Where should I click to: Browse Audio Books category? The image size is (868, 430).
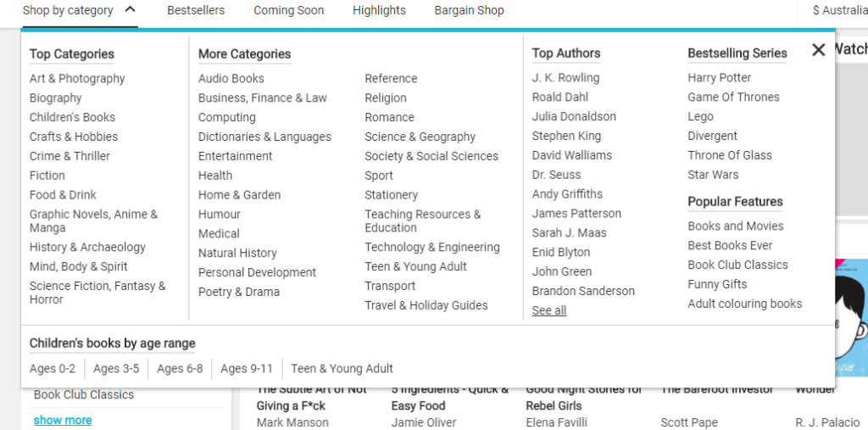pos(231,79)
